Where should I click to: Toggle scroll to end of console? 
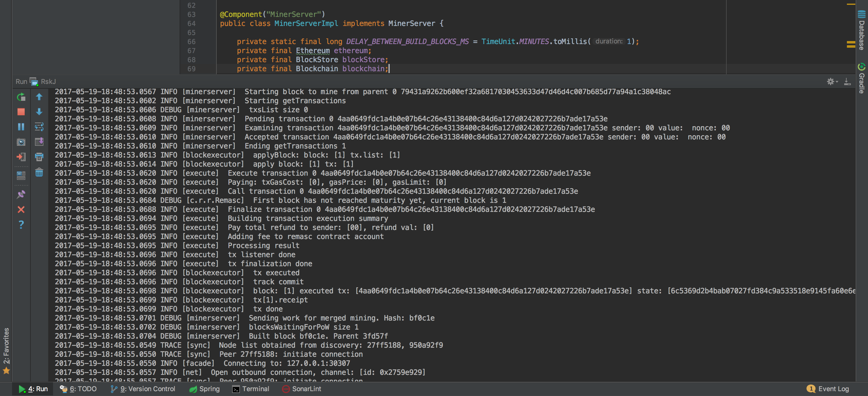tap(39, 142)
